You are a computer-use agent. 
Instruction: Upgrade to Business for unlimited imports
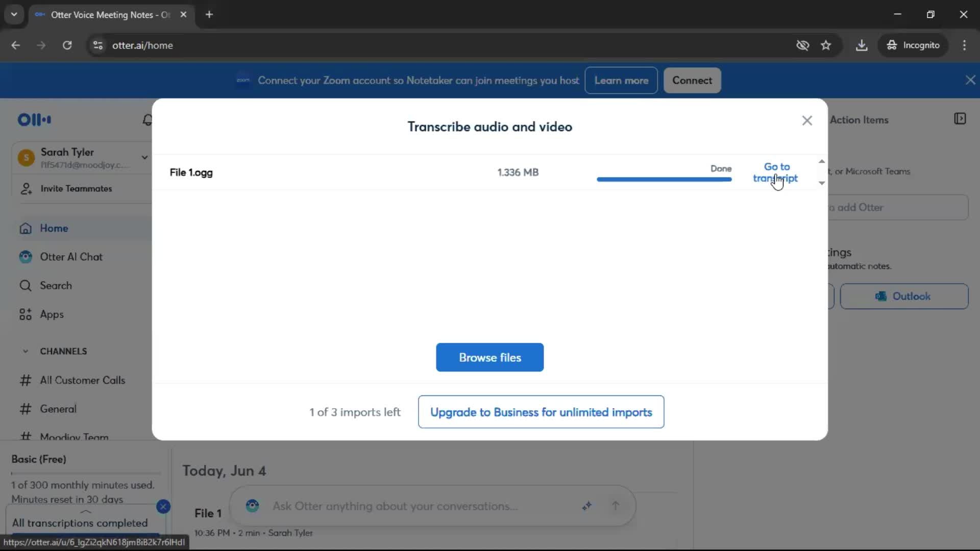[541, 412]
